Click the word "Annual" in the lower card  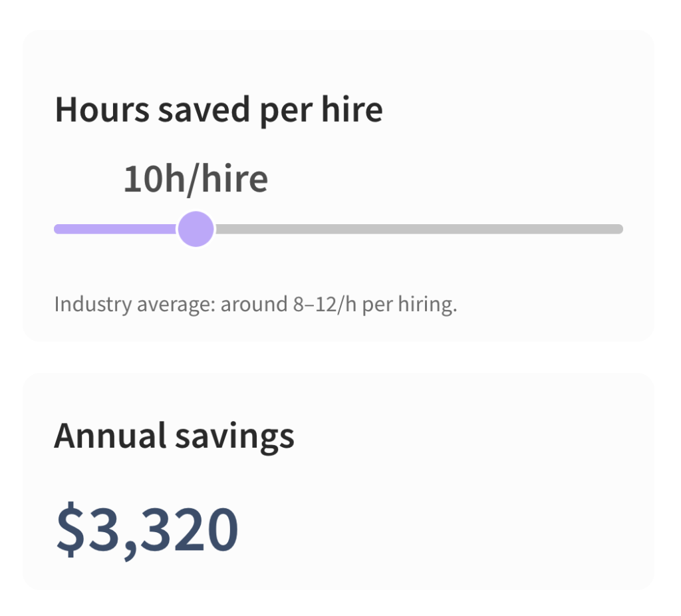pyautogui.click(x=110, y=435)
